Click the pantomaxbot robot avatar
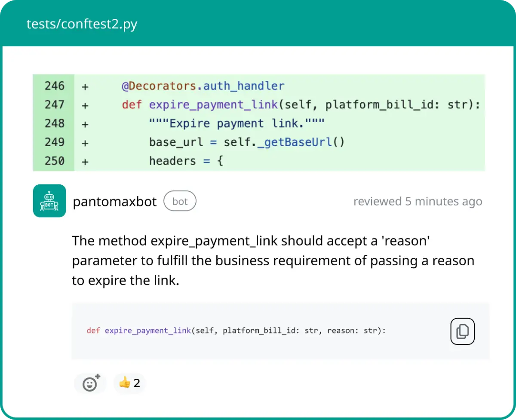This screenshot has height=420, width=516. click(x=49, y=201)
